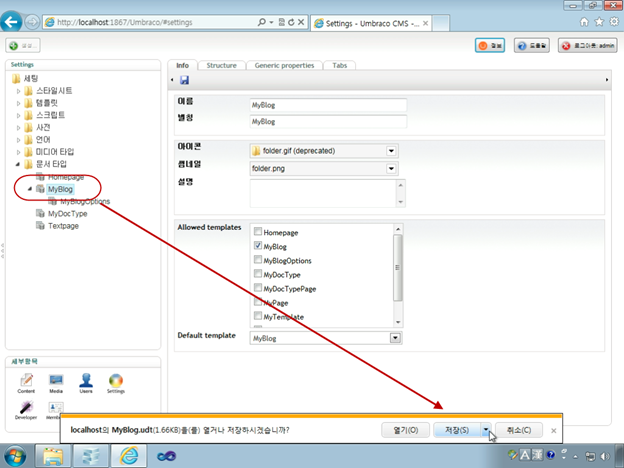Expand the 스크립트 tree node arrow

click(x=18, y=116)
